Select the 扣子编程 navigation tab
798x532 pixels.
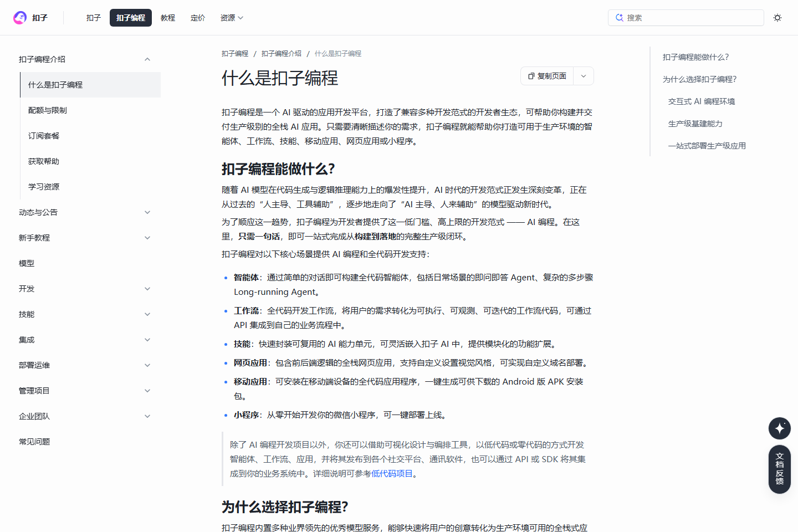point(131,18)
